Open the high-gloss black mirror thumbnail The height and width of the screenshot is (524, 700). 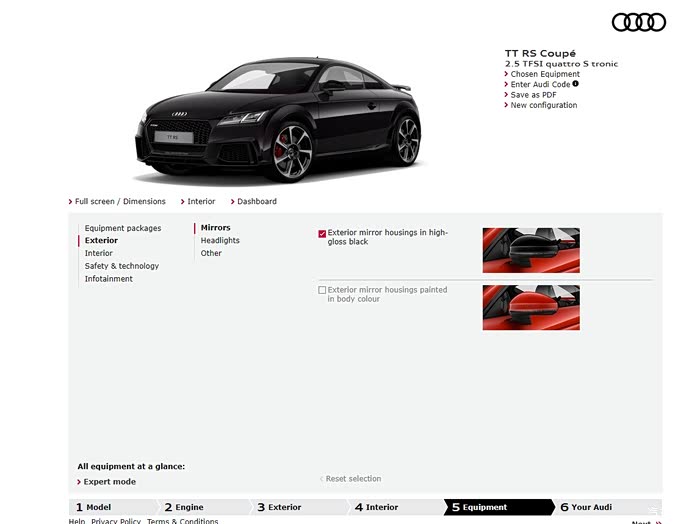tap(530, 250)
